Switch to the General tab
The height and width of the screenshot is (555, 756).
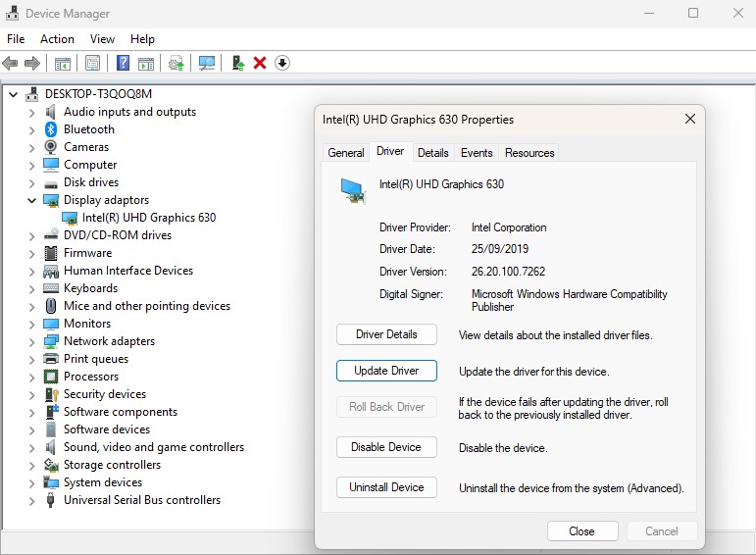[x=346, y=153]
